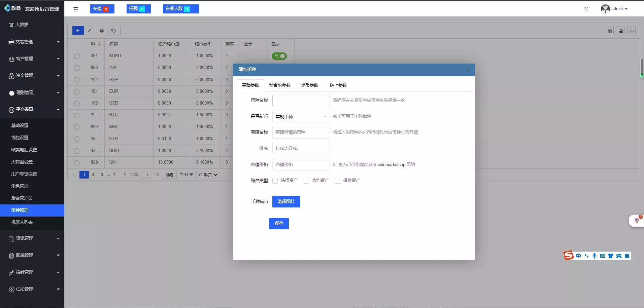Open the admin user dropdown
The height and width of the screenshot is (308, 644).
coord(615,9)
